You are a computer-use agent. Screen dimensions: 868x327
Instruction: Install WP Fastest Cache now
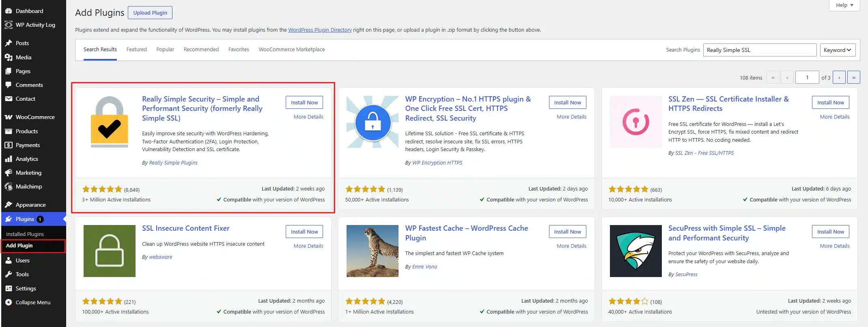pos(567,232)
